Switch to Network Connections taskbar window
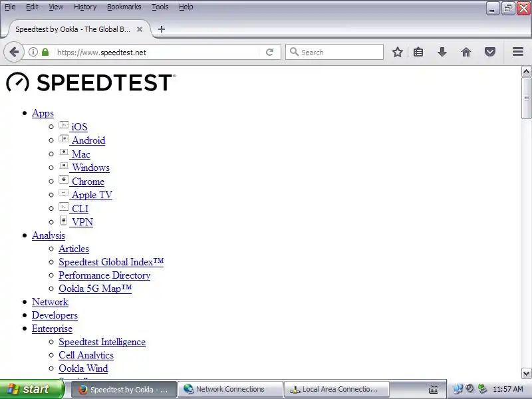Viewport: 532px width, 399px height. 230,389
